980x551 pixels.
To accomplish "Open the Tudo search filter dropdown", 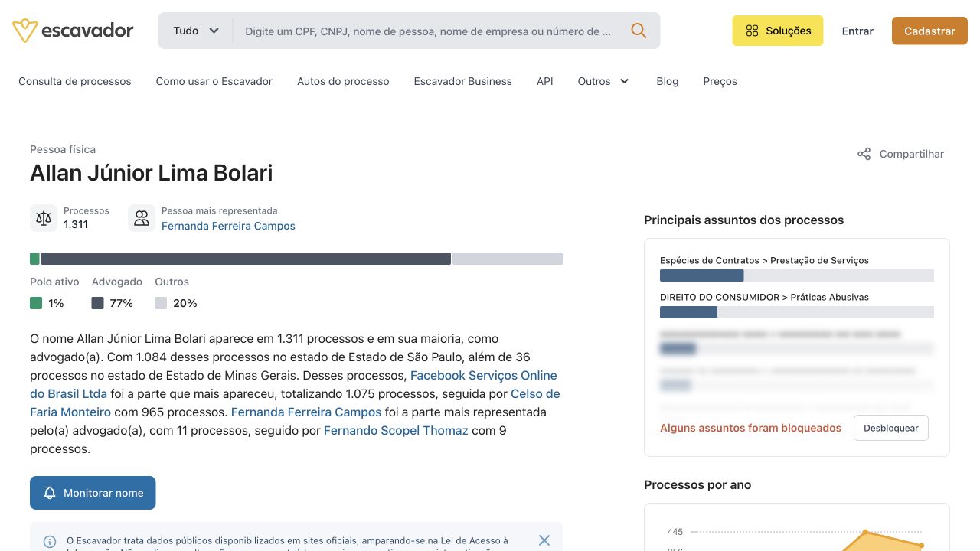I will pyautogui.click(x=196, y=31).
